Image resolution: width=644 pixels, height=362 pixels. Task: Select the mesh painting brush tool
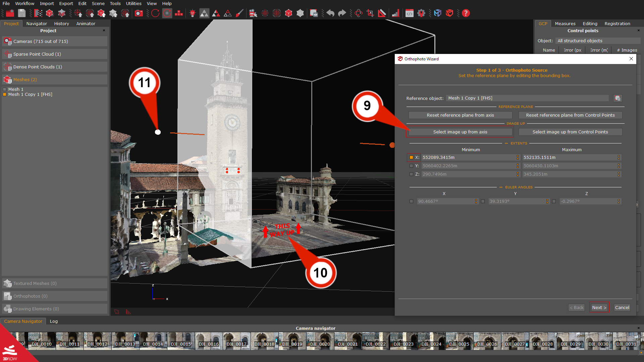tap(239, 13)
